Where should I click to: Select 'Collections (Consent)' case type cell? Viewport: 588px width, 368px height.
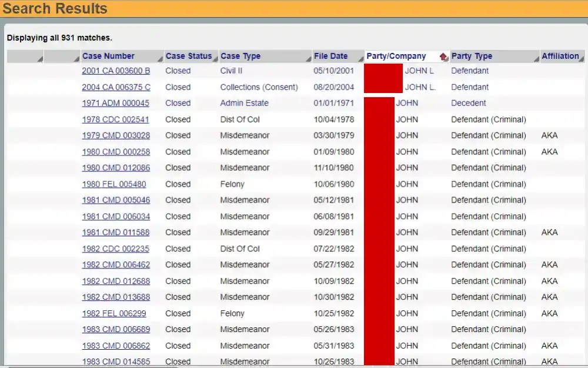pos(259,87)
